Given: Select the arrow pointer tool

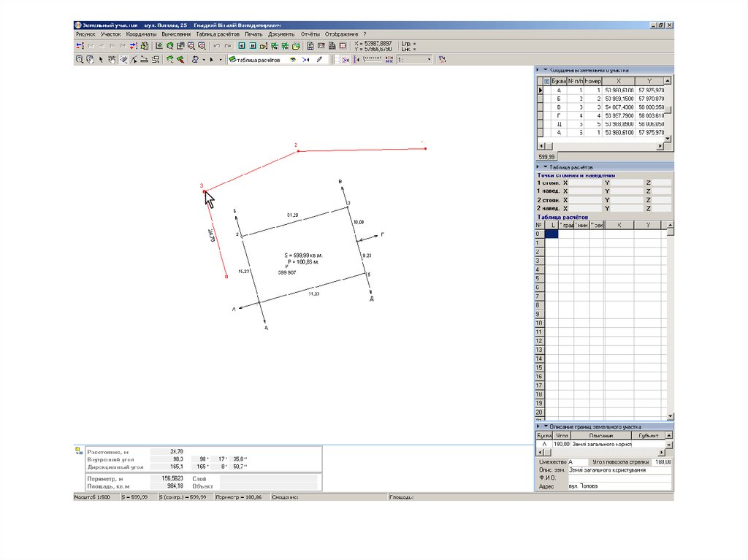Looking at the screenshot, I should coord(101,60).
